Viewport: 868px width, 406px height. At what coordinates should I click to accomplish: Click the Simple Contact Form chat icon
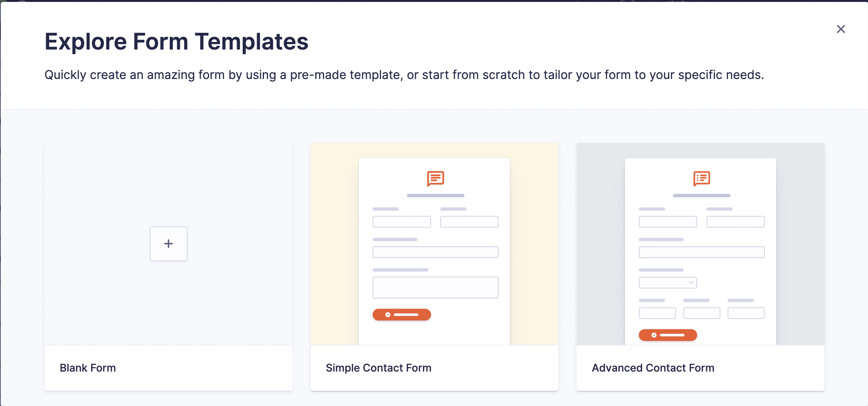(436, 178)
